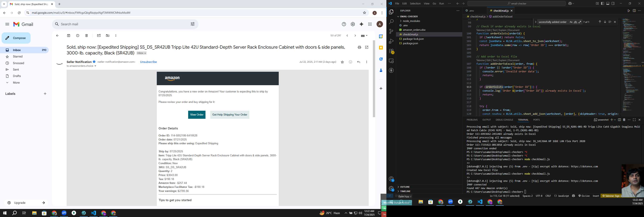644x217 pixels.
Task: Maximize the terminal panel size
Action: pos(634,120)
